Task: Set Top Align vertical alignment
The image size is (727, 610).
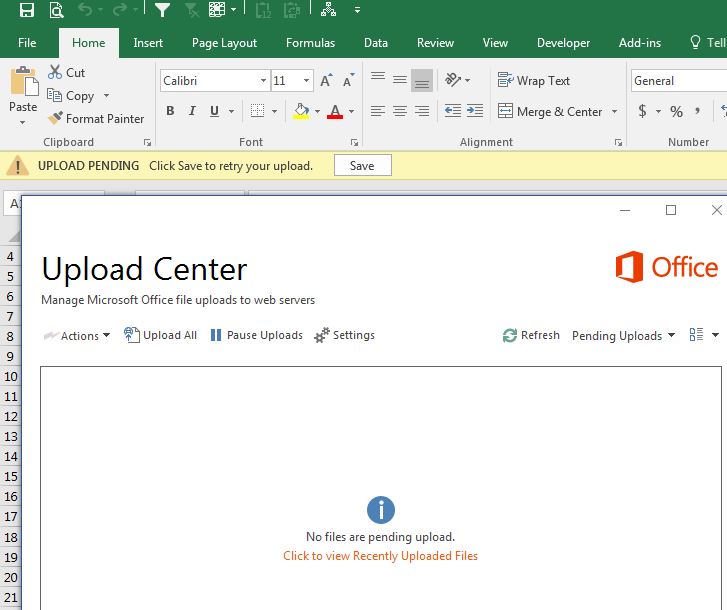Action: click(378, 80)
